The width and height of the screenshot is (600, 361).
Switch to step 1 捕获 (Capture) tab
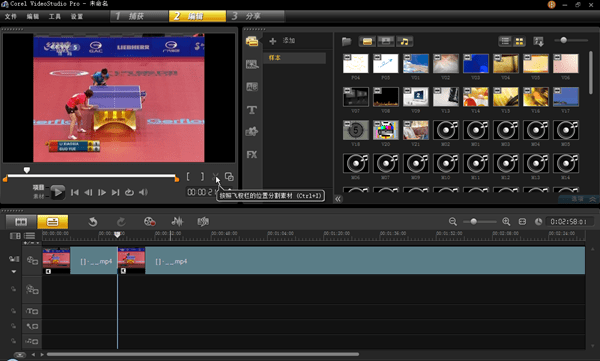pos(139,16)
